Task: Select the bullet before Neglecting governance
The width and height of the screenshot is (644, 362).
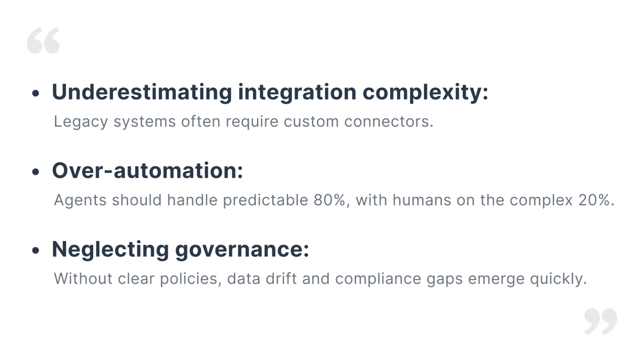Action: pos(36,251)
